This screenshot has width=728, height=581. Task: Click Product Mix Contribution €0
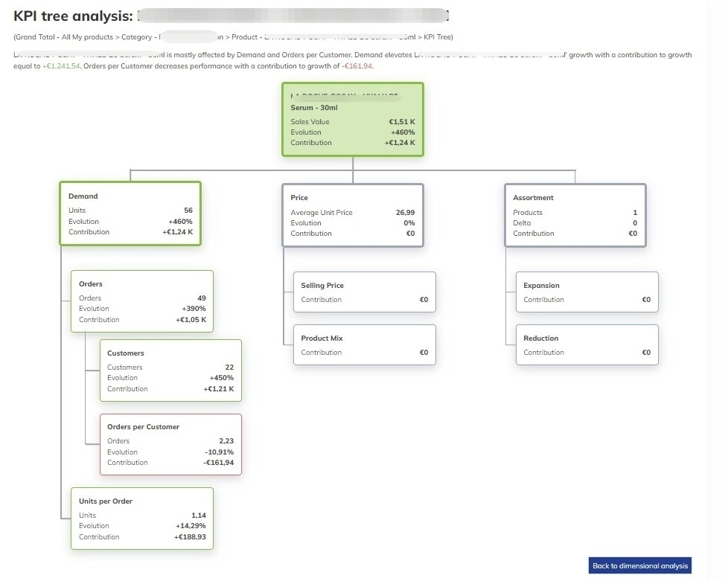424,353
